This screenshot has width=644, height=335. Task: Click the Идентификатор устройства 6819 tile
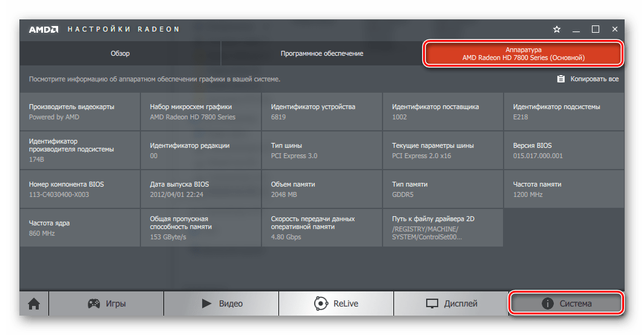click(x=322, y=111)
